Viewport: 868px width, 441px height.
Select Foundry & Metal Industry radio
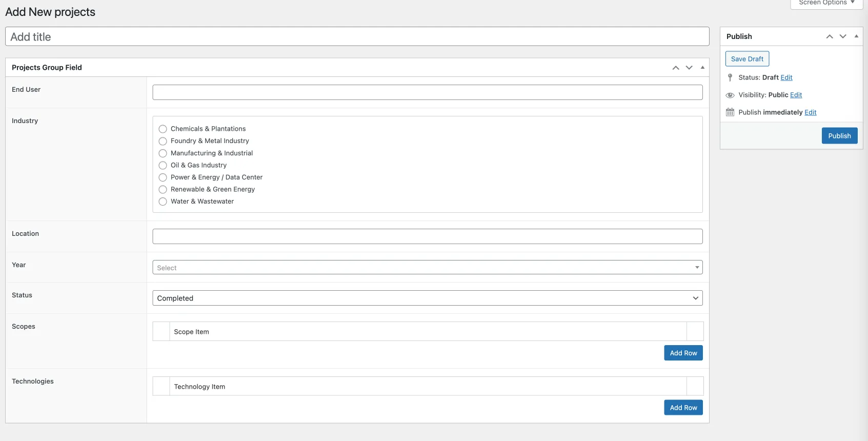[163, 141]
